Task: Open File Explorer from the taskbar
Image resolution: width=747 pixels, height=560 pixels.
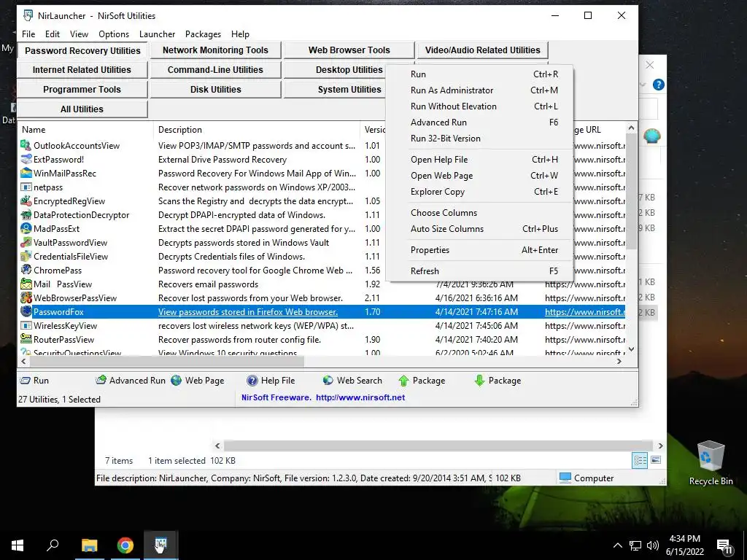Action: coord(89,545)
